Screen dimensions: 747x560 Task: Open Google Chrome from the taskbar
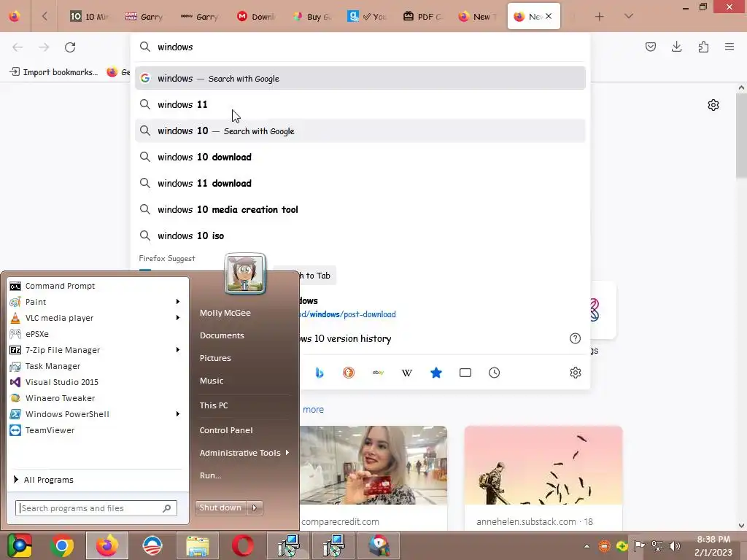62,545
